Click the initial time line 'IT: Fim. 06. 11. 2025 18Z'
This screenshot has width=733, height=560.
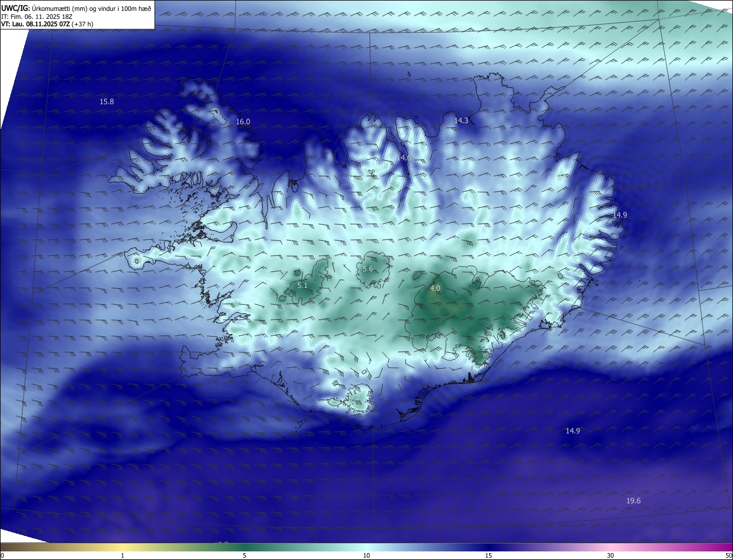point(37,17)
